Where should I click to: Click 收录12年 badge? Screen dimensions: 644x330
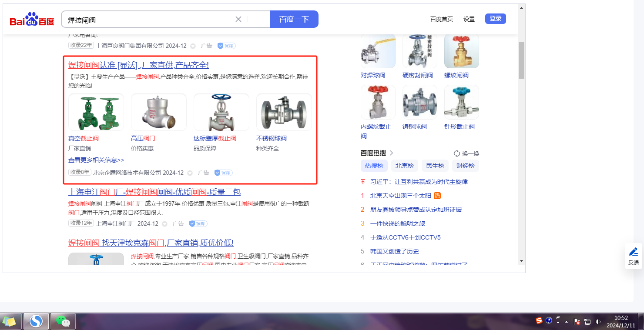(x=81, y=223)
